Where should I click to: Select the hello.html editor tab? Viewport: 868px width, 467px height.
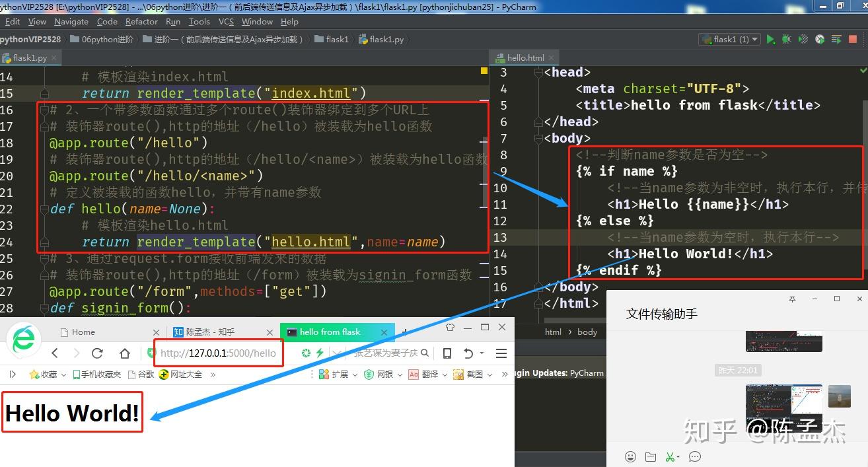tap(525, 58)
